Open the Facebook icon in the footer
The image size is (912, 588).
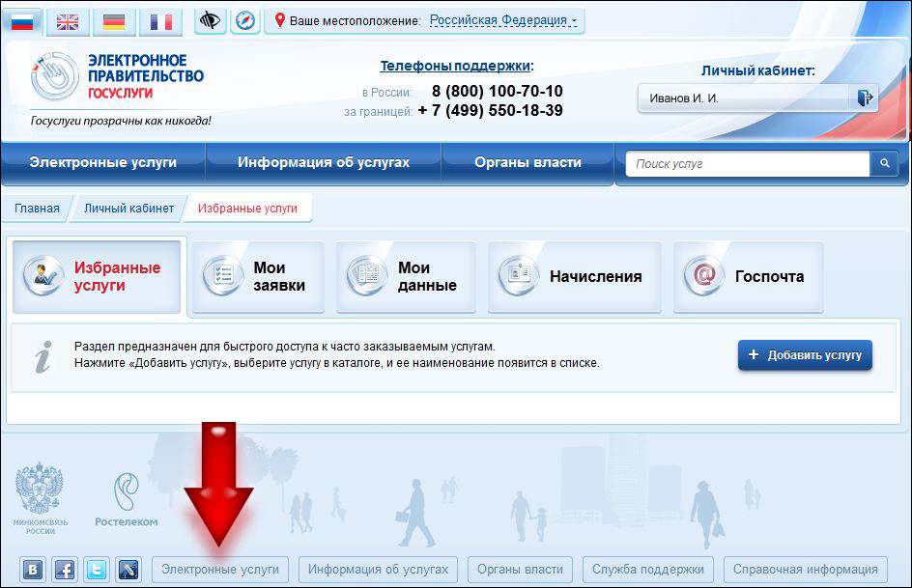click(x=64, y=570)
